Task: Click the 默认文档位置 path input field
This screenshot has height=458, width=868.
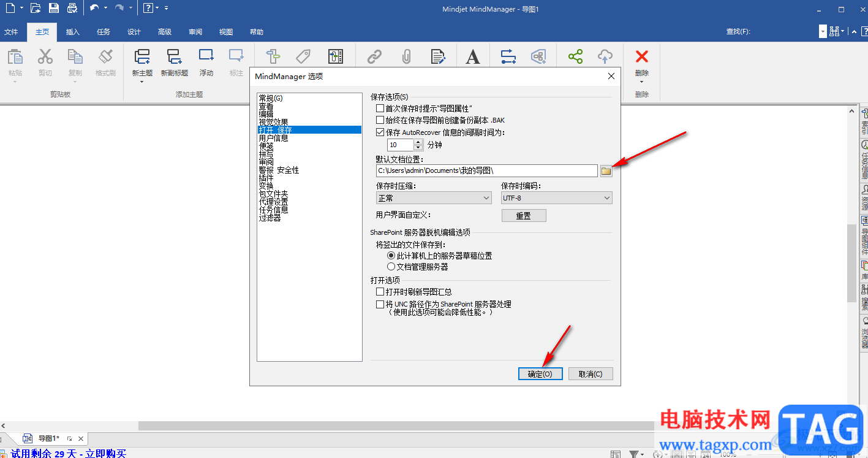Action: (x=487, y=171)
